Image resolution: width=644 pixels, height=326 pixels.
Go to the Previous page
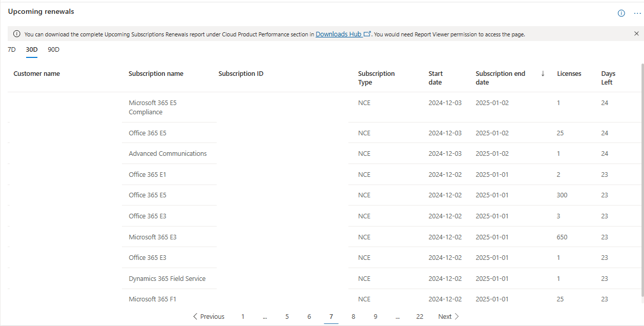pyautogui.click(x=209, y=317)
